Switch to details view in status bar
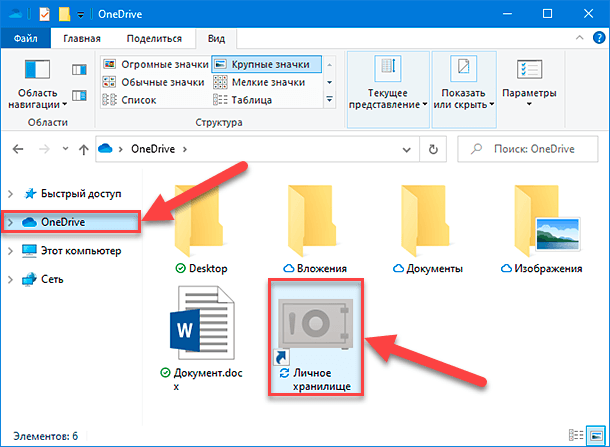The width and height of the screenshot is (610, 447). 576,436
